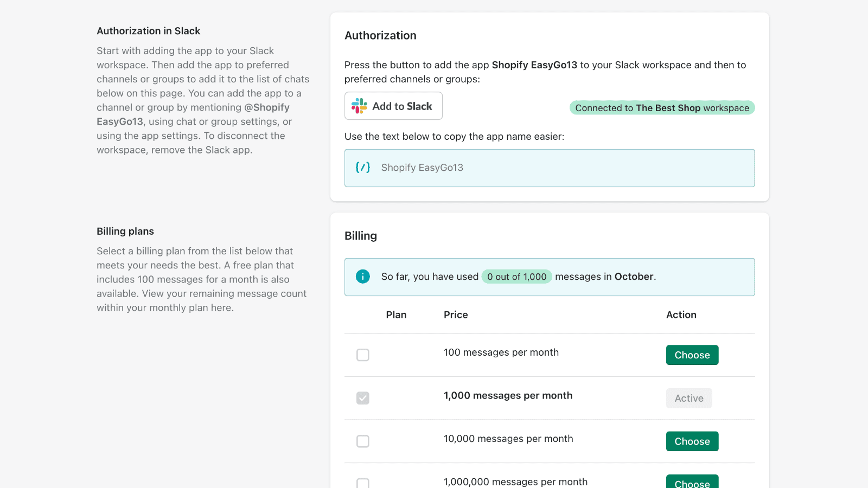Click the 0 out of 1,000 usage badge
The image size is (868, 488).
coord(516,277)
